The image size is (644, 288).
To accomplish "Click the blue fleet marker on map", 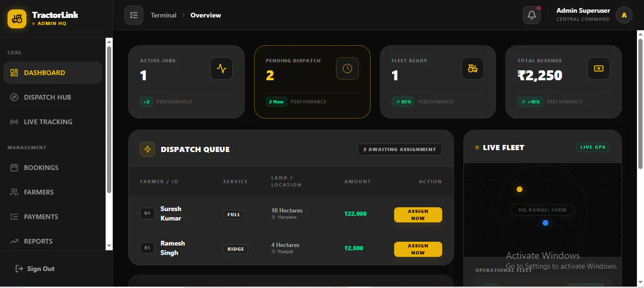I will (x=545, y=223).
